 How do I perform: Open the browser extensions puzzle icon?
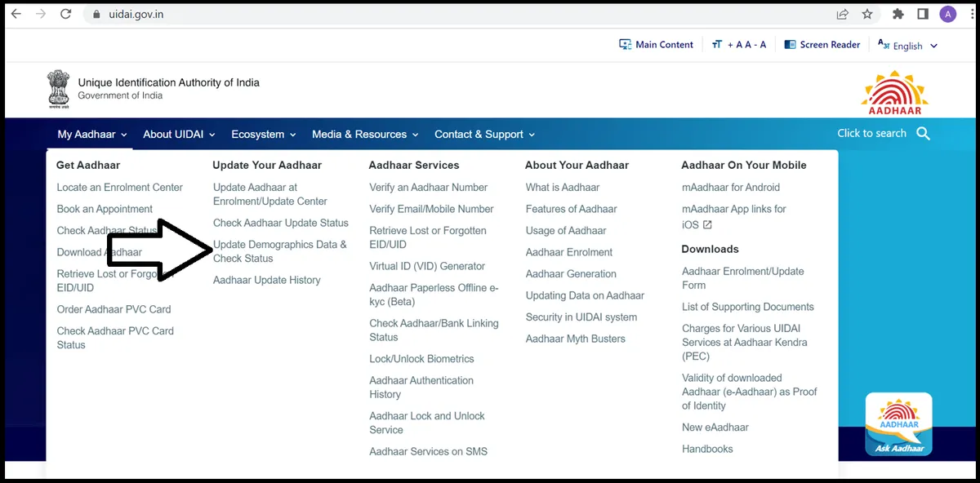[x=898, y=14]
